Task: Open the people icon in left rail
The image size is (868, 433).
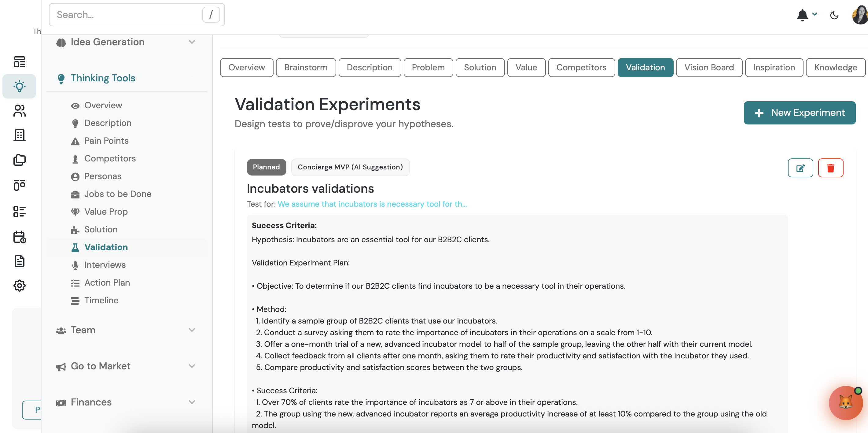Action: [19, 111]
